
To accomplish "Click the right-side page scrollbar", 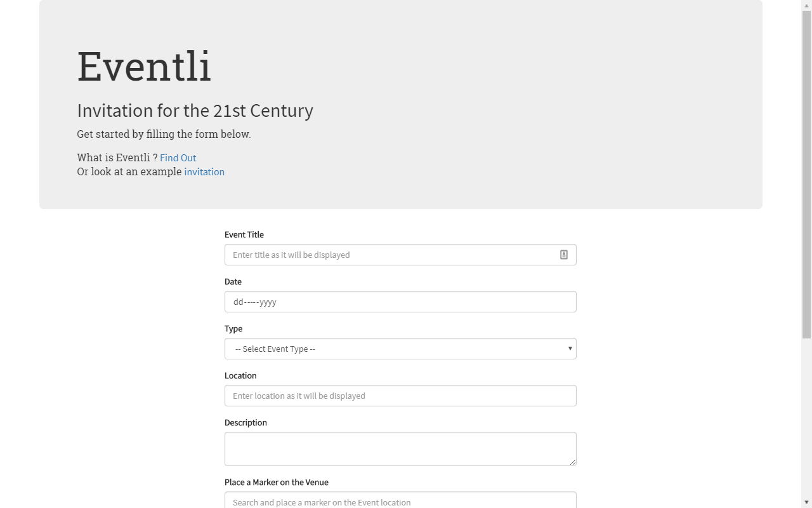I will [x=807, y=254].
